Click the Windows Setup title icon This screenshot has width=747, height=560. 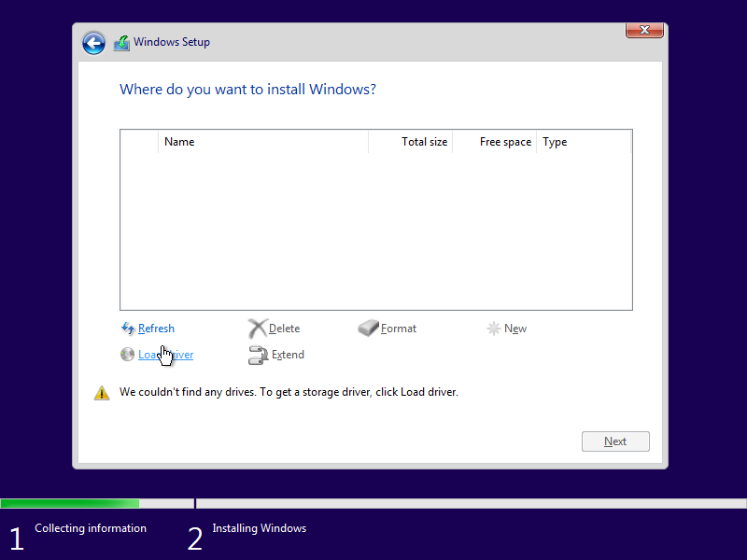(121, 43)
